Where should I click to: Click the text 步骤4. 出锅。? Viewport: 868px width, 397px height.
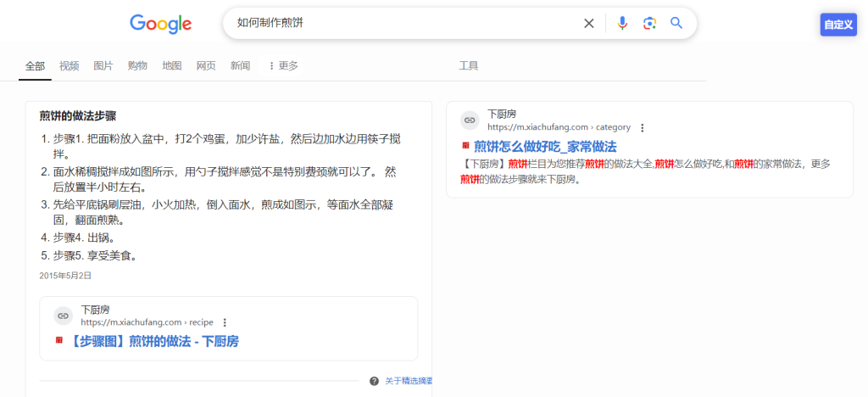click(84, 238)
